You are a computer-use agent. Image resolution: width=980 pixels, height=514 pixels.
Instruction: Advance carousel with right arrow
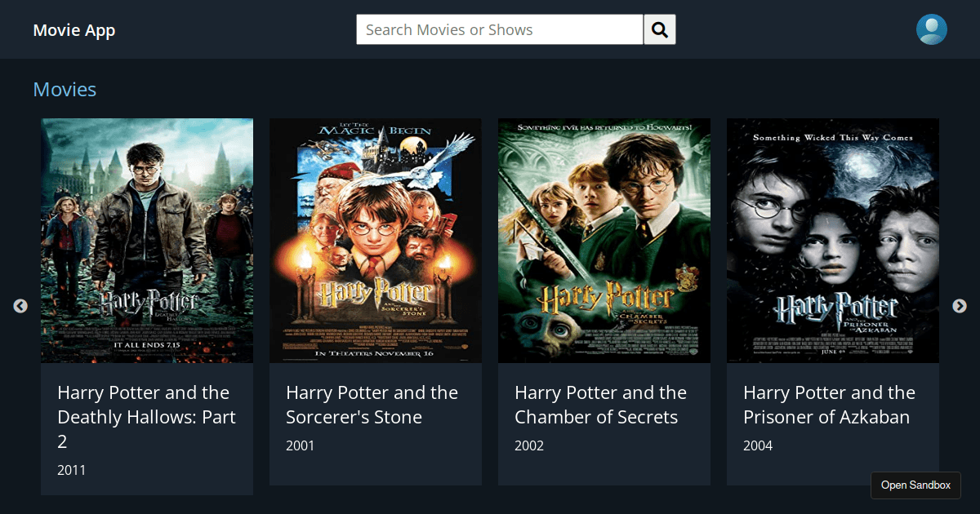coord(960,306)
